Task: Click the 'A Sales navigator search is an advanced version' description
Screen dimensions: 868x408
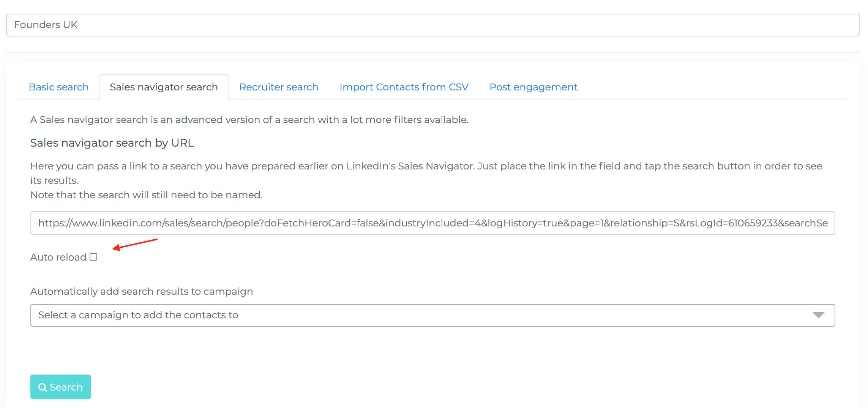Action: coord(249,120)
